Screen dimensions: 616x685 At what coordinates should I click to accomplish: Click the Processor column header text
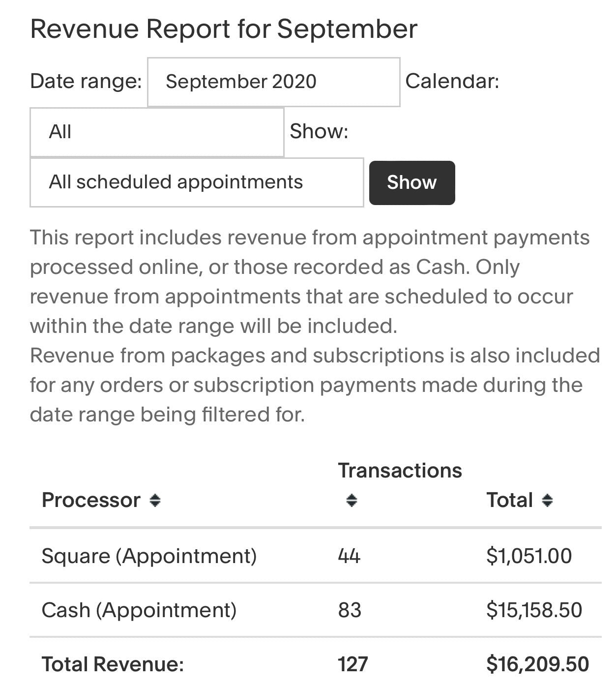click(x=91, y=500)
